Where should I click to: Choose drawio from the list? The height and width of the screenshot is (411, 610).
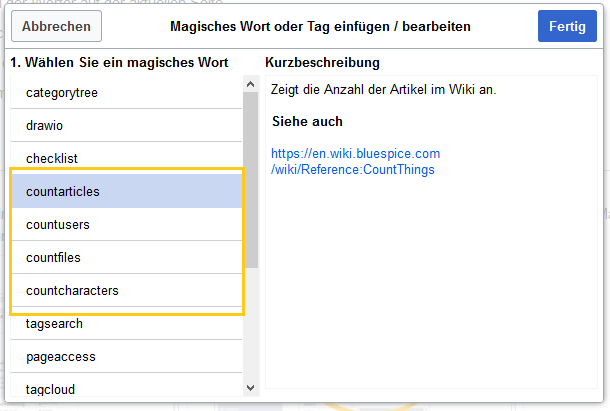(x=126, y=125)
